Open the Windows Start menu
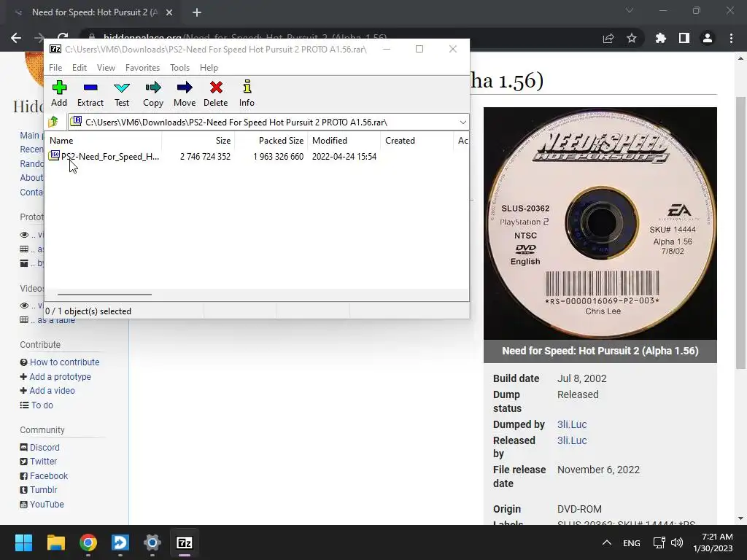This screenshot has height=560, width=747. (x=23, y=542)
